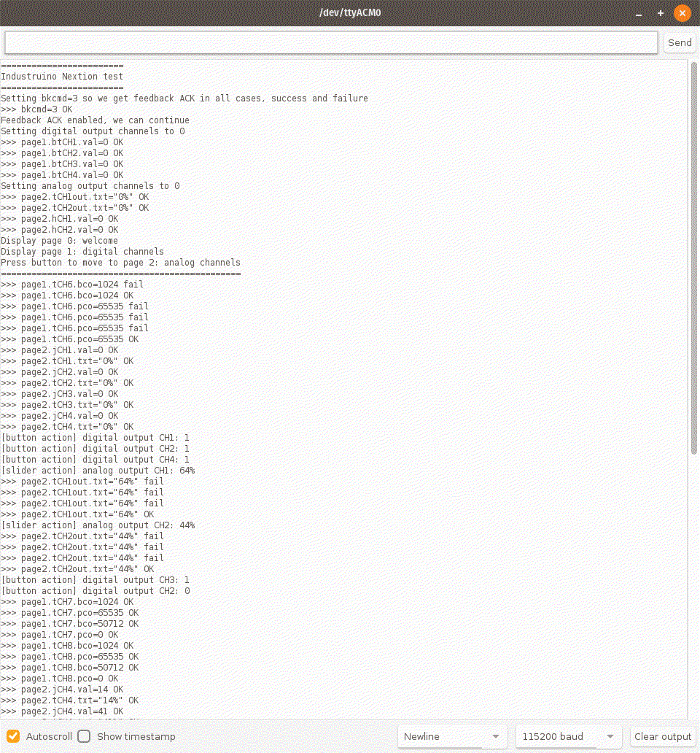The height and width of the screenshot is (753, 700).
Task: Expand the 115200 baud rate dropdown
Action: 569,736
